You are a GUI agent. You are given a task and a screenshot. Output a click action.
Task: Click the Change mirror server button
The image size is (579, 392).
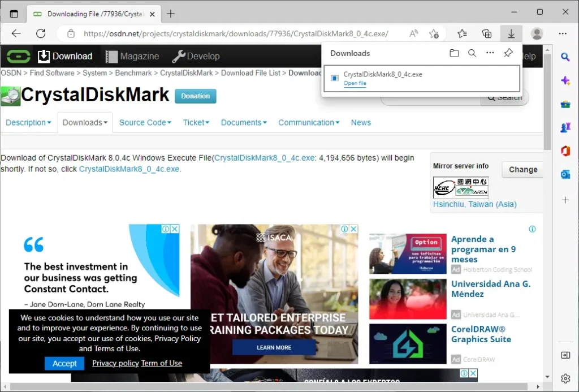click(x=522, y=170)
